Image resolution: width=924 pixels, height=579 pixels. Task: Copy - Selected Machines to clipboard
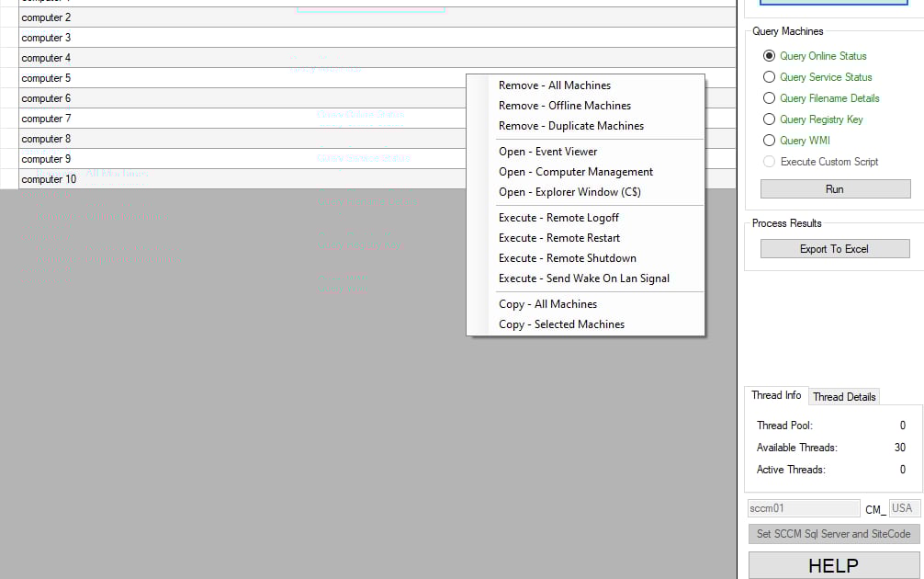(560, 324)
